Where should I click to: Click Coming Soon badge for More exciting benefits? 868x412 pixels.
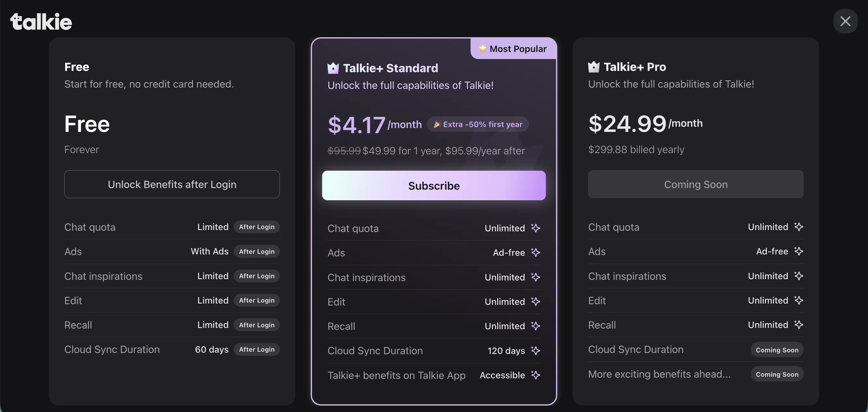tap(777, 374)
